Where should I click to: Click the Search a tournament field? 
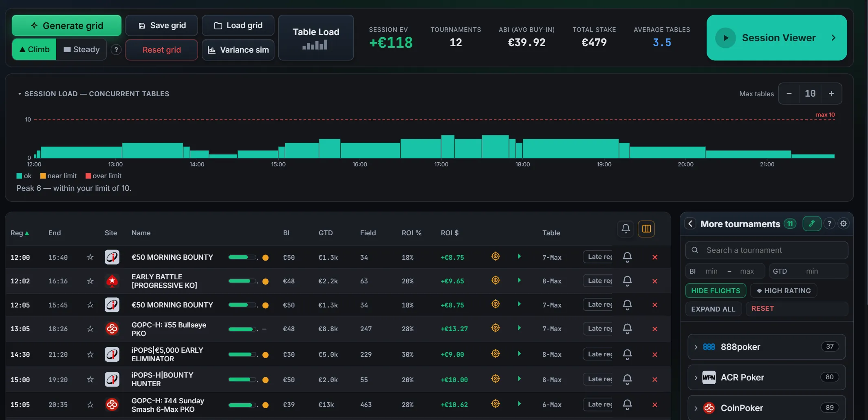click(767, 250)
